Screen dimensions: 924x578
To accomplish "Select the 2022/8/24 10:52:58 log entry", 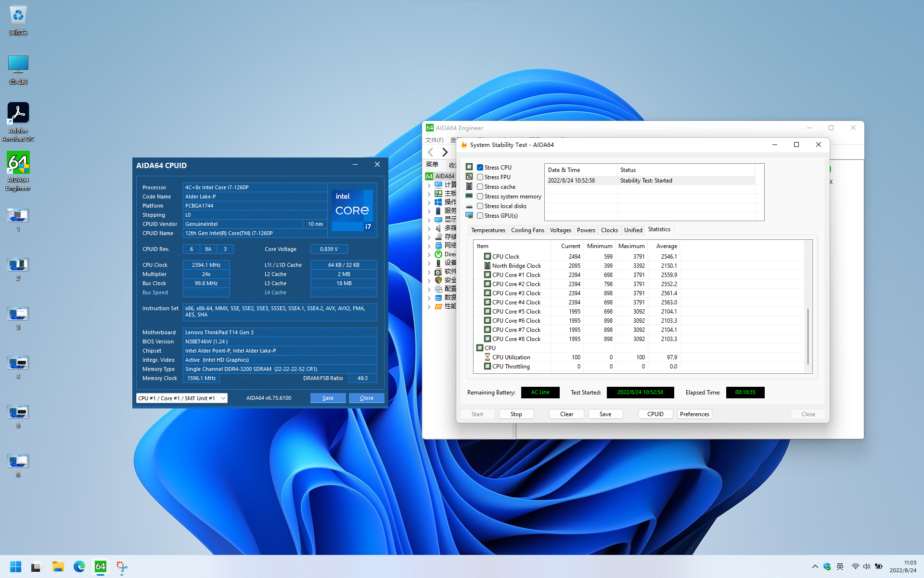I will tap(650, 181).
